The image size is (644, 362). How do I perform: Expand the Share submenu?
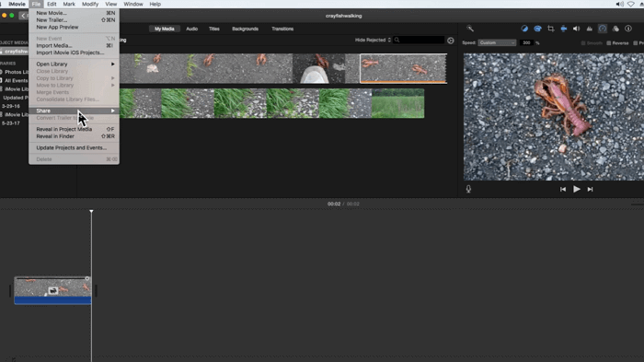[74, 111]
